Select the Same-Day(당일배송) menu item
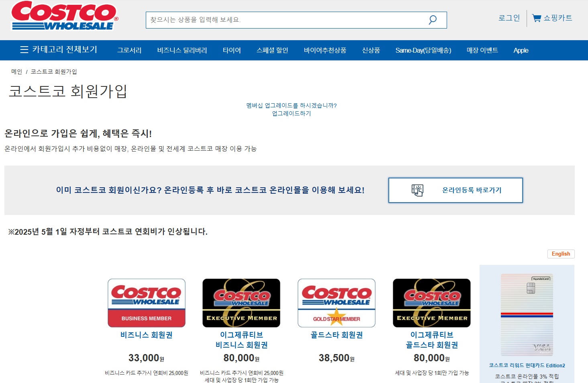Screen dimensions: 588x383 [423, 50]
